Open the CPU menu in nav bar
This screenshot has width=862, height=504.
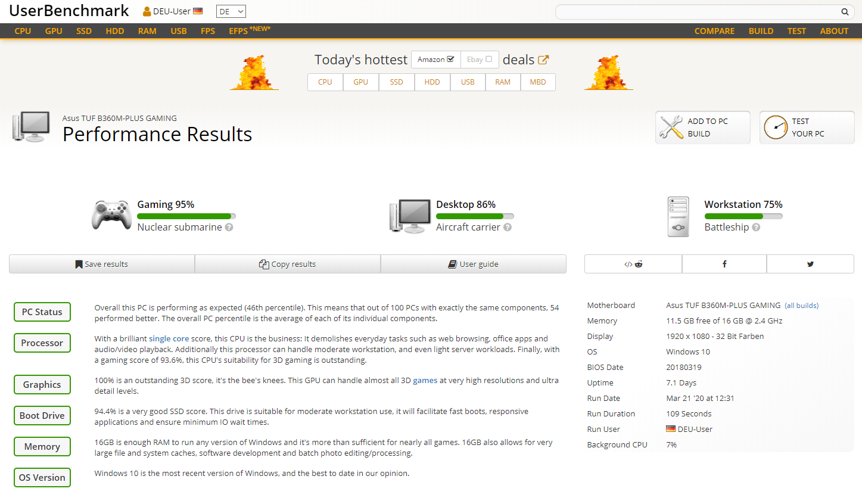coord(23,31)
